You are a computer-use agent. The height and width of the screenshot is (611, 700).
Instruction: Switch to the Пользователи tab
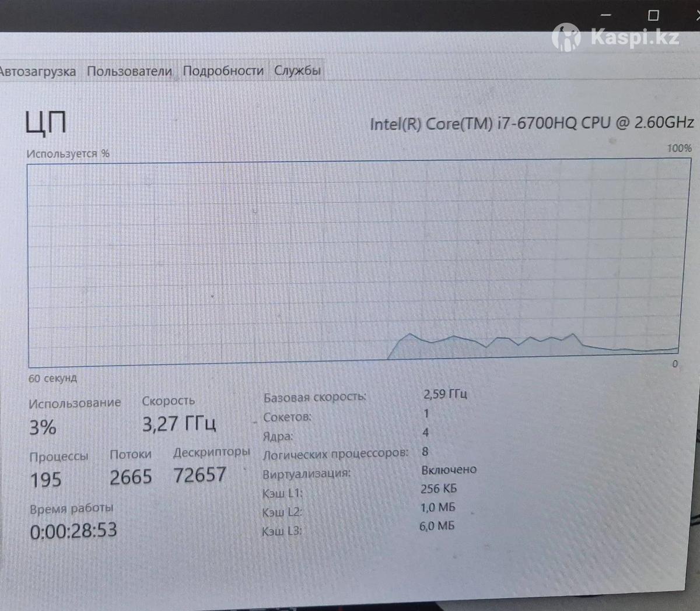tap(129, 71)
